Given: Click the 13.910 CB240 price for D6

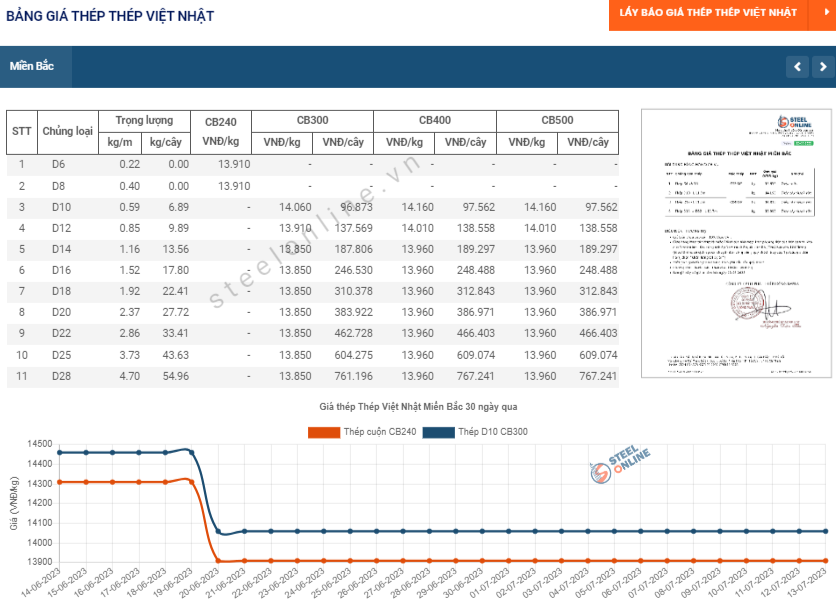Looking at the screenshot, I should click(234, 164).
